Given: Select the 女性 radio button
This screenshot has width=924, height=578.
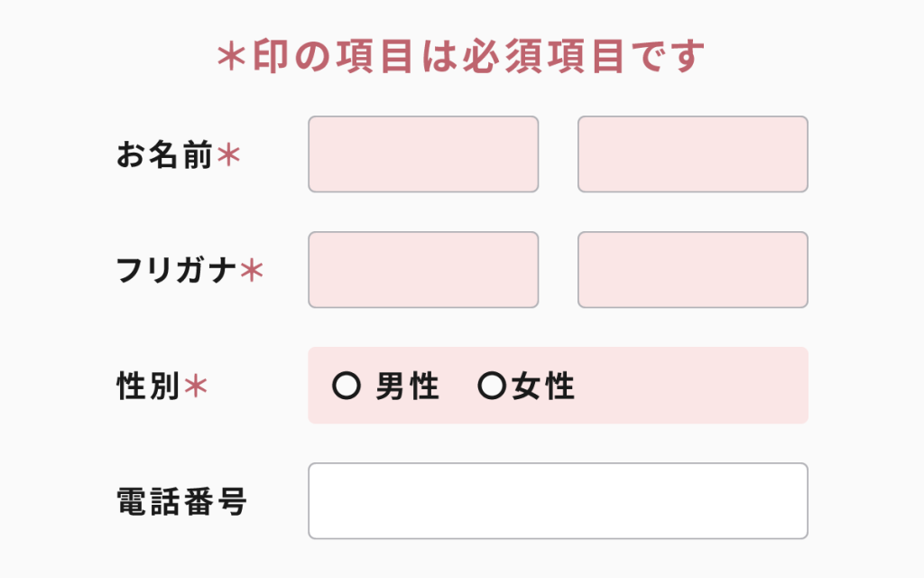Looking at the screenshot, I should click(492, 387).
